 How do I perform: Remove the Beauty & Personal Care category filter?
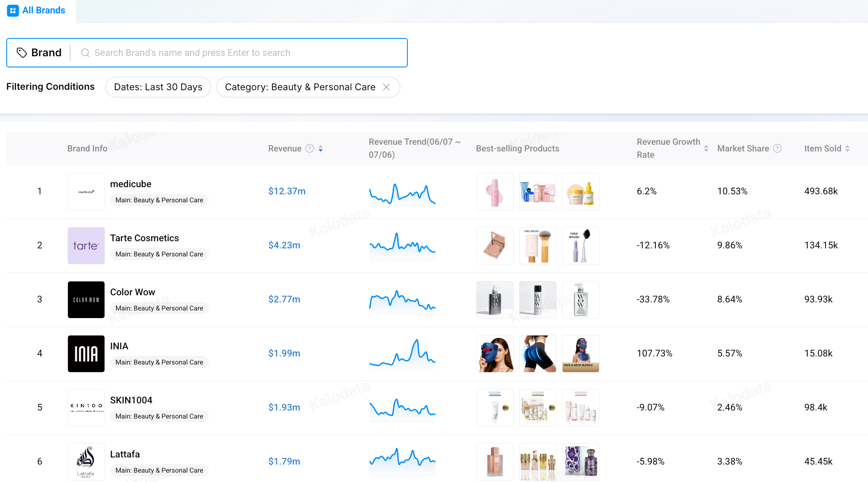[386, 87]
